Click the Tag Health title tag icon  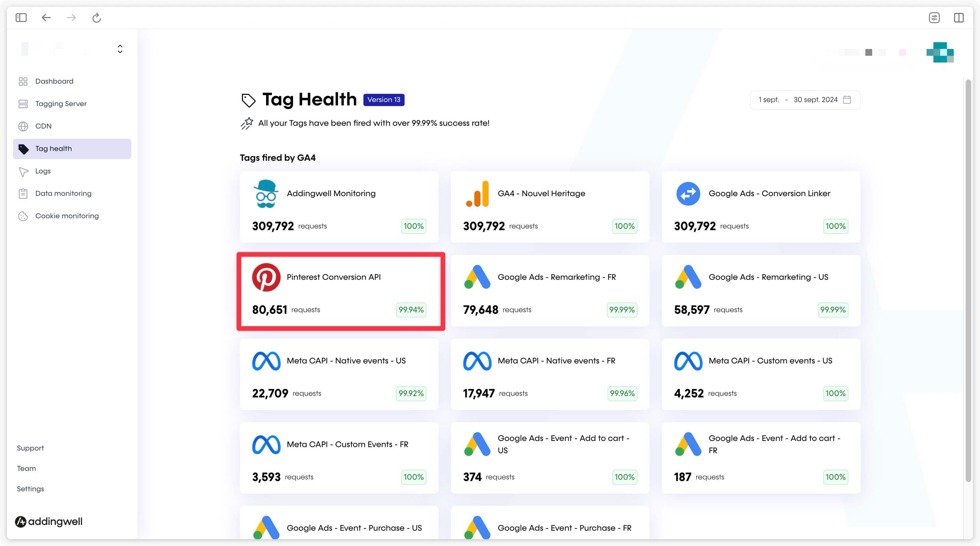[248, 100]
